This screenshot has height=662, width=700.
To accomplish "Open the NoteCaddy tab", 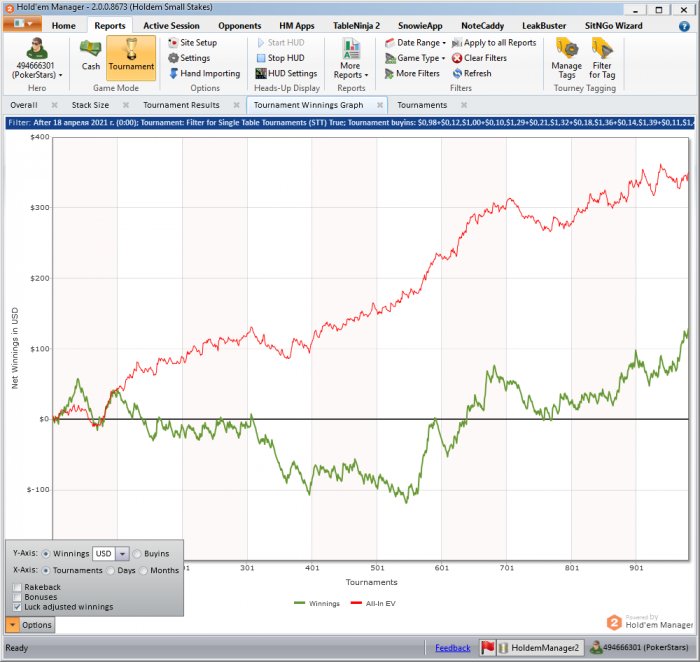I will (482, 26).
